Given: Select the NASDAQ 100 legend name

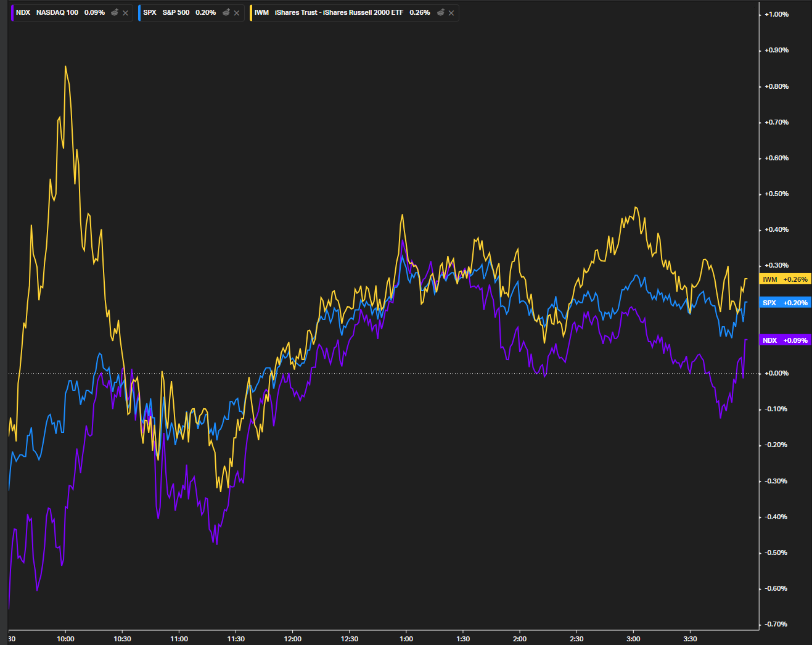Looking at the screenshot, I should pos(57,12).
